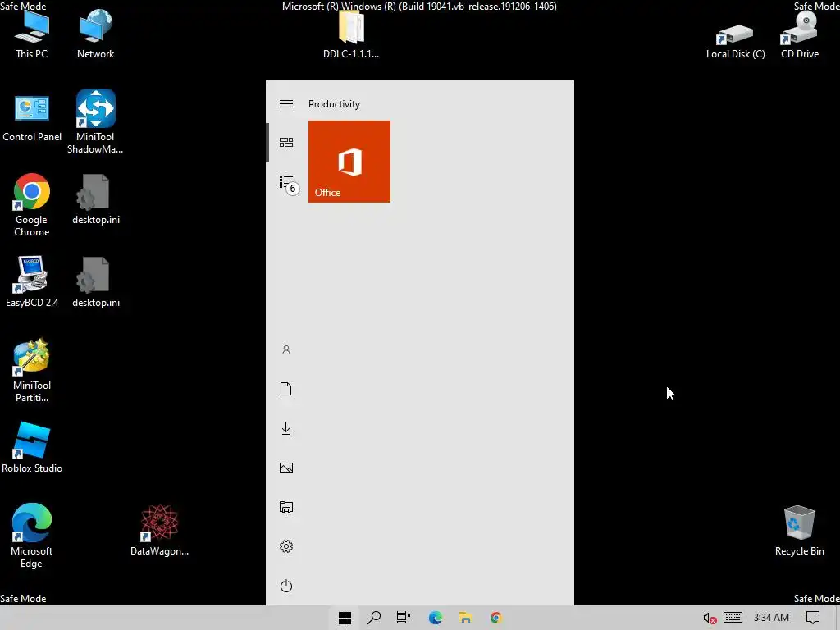Open File Explorer from the taskbar
840x630 pixels.
click(x=465, y=618)
